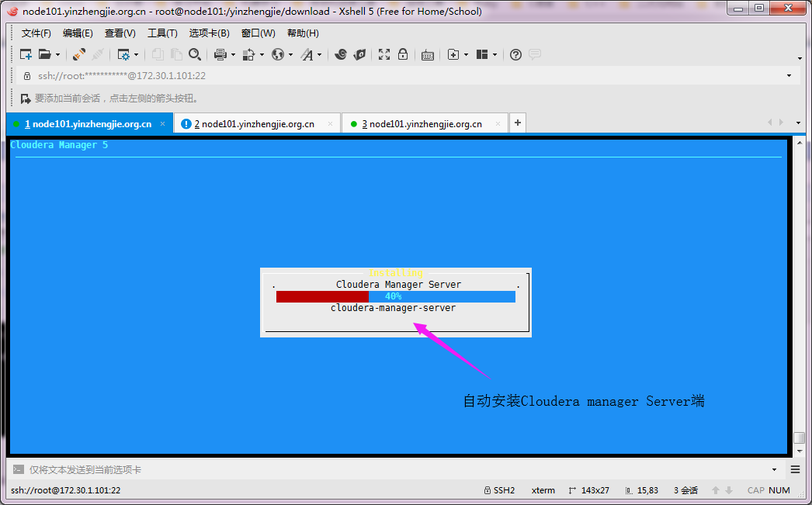Open the tab list dropdown arrow
This screenshot has height=505, width=812.
click(798, 123)
